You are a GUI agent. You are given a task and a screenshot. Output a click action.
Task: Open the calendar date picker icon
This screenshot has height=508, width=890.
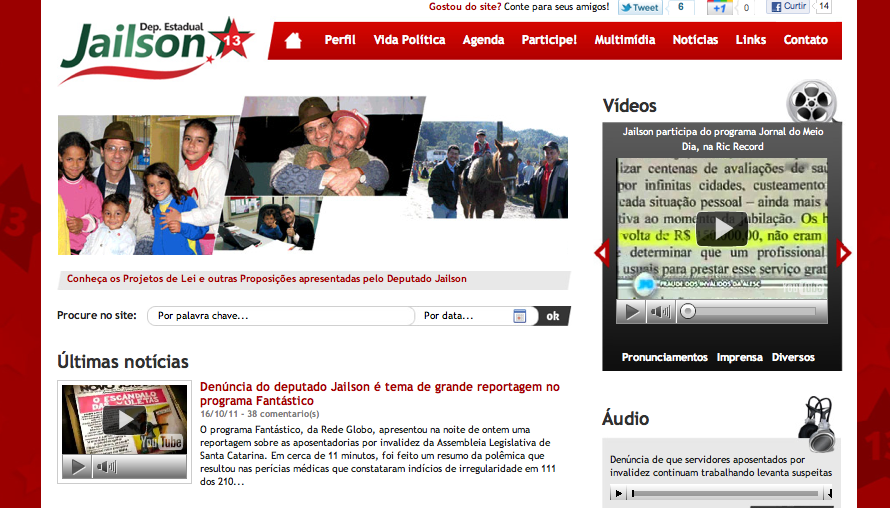point(519,316)
